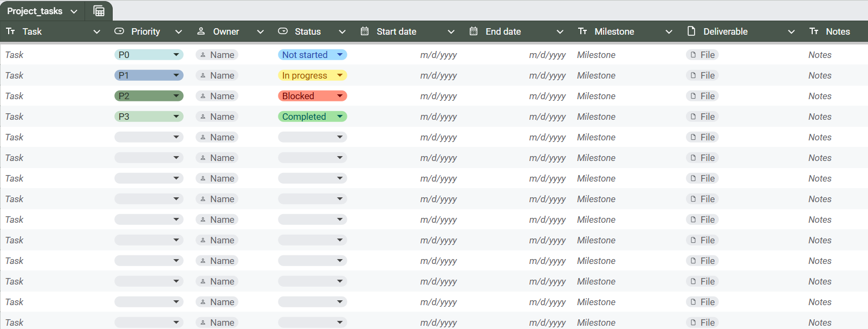Click the Name people chip in the Blocked row
The height and width of the screenshot is (329, 868).
[x=217, y=96]
